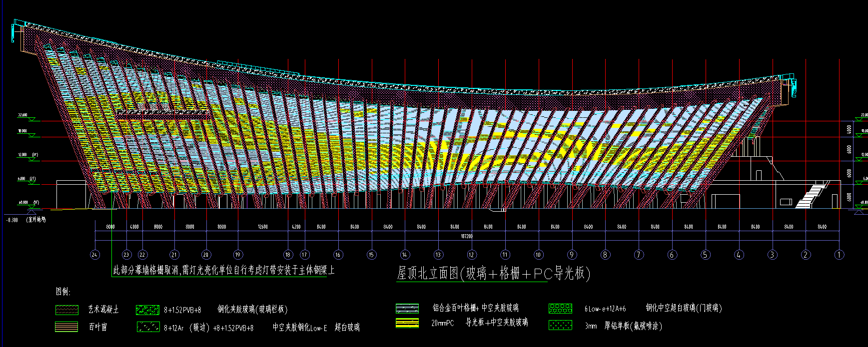Select the white staircase at right side
This screenshot has width=868, height=347.
click(810, 196)
